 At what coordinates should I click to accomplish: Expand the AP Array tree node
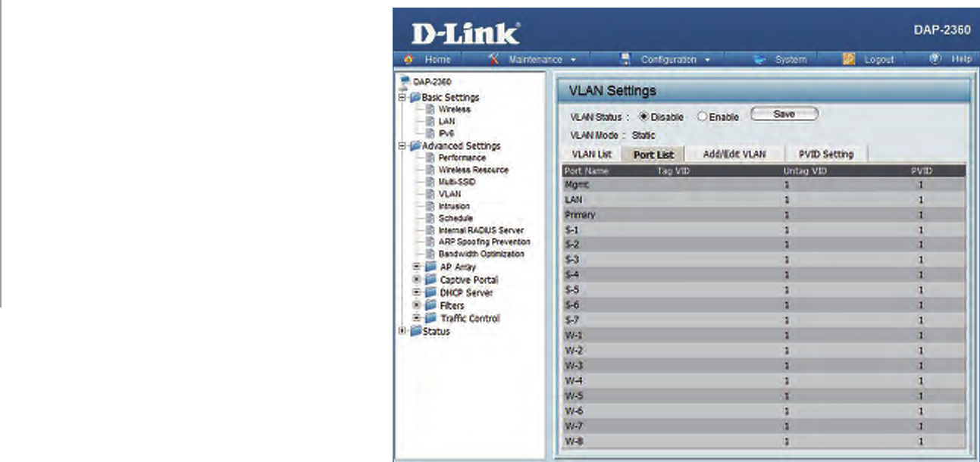tap(416, 267)
